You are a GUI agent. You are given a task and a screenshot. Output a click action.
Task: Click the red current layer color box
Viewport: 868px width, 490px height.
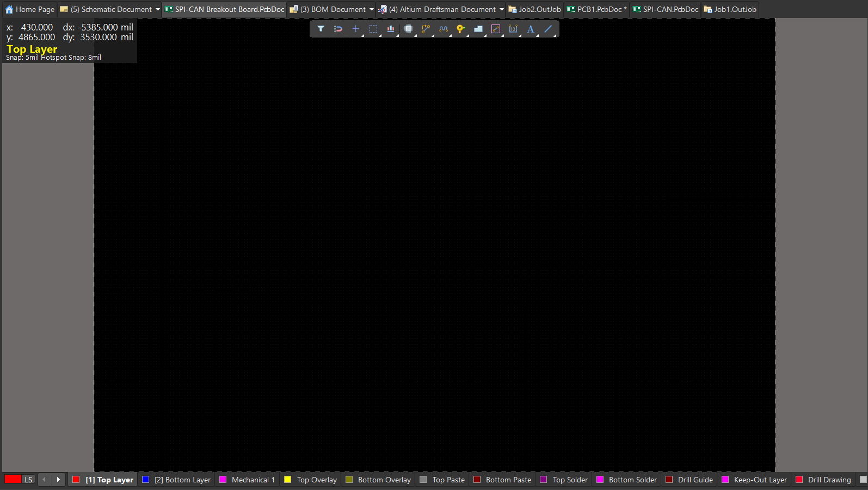(13, 479)
